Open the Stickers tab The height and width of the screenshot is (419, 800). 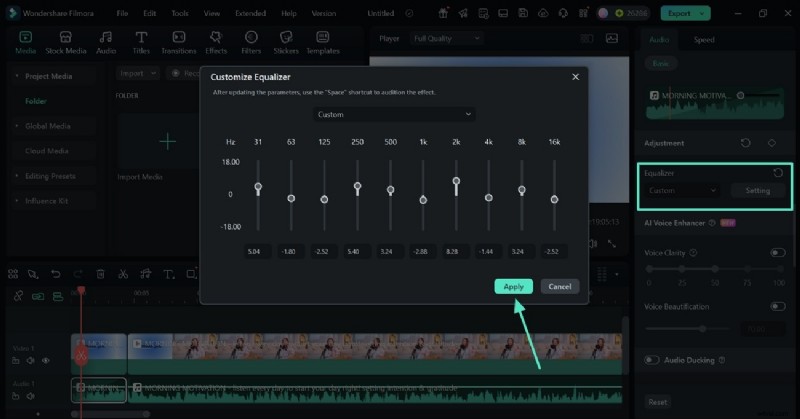[286, 42]
